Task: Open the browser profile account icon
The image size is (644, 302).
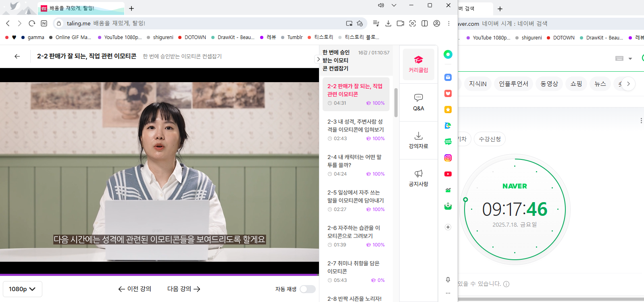Action: click(x=436, y=23)
